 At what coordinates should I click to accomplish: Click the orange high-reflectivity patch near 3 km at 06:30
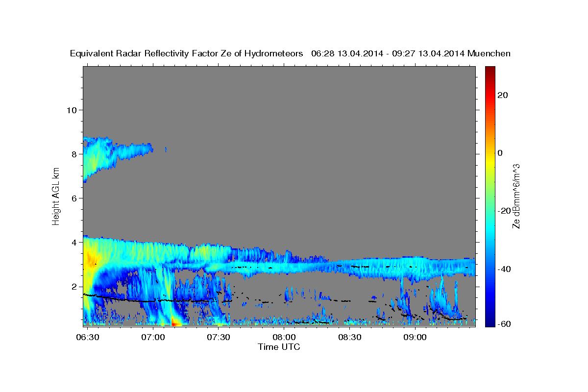click(90, 260)
